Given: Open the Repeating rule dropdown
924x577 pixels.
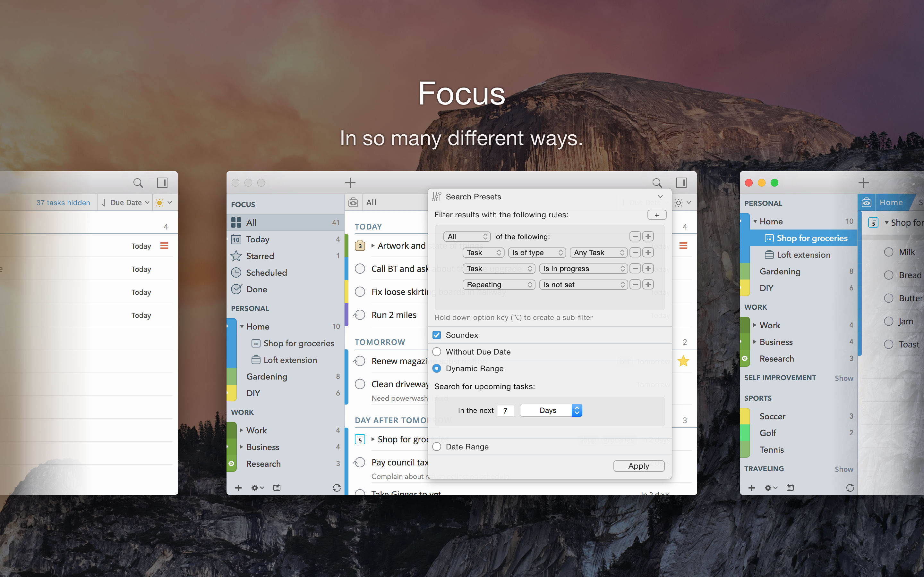Looking at the screenshot, I should tap(499, 284).
